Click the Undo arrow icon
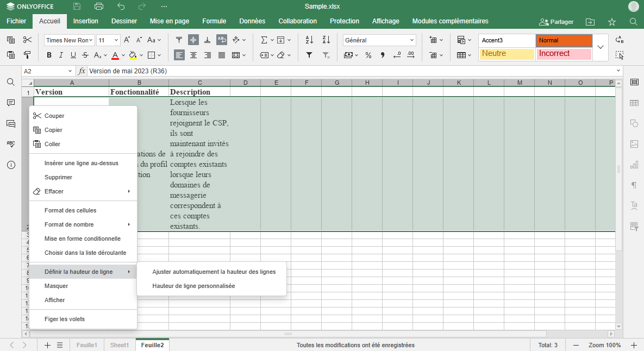Image resolution: width=644 pixels, height=351 pixels. coord(120,7)
